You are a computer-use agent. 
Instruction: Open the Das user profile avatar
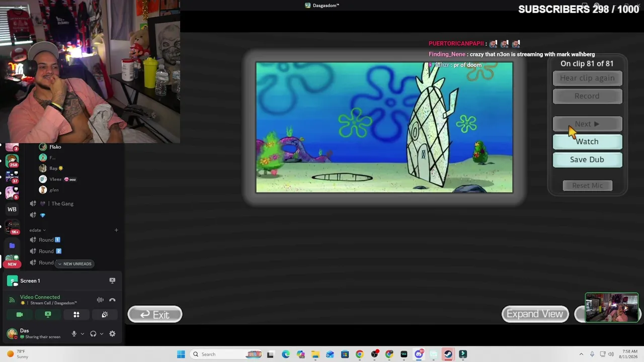[x=12, y=334]
